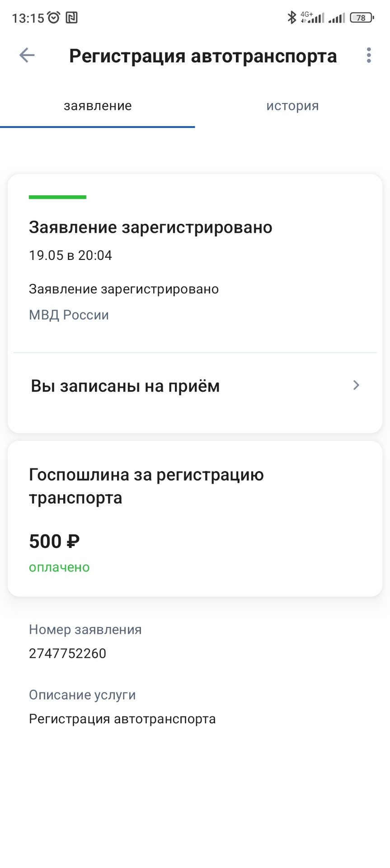This screenshot has width=390, height=868.
Task: Tap the alarm clock status icon
Action: [x=54, y=18]
